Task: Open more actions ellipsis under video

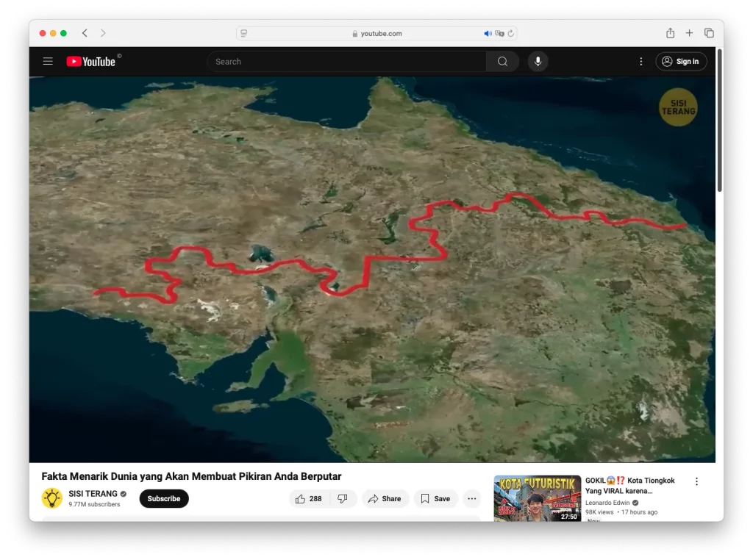Action: click(x=471, y=498)
